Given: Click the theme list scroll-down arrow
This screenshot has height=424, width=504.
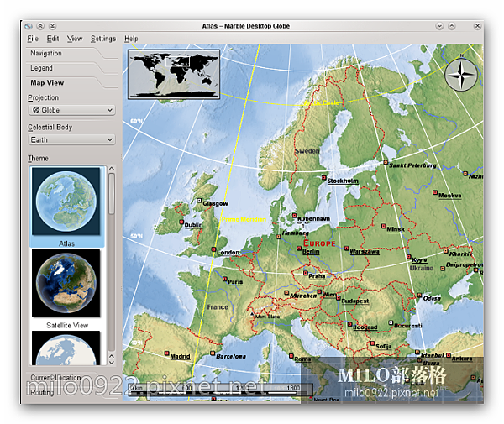Looking at the screenshot, I should coord(112,363).
